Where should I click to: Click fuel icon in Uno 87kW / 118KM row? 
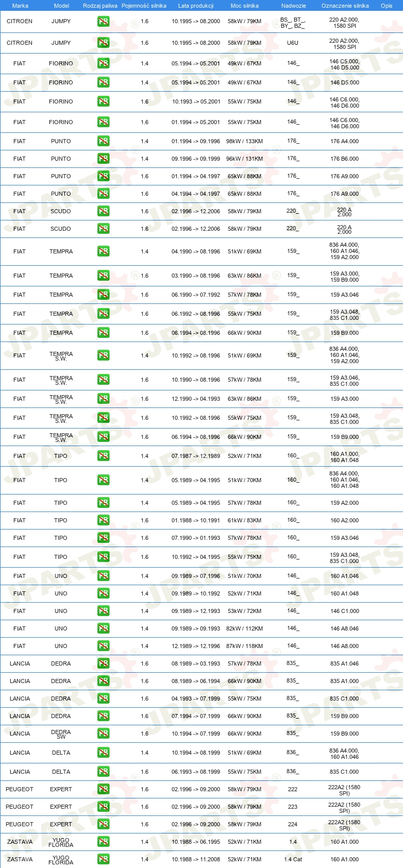(x=104, y=646)
